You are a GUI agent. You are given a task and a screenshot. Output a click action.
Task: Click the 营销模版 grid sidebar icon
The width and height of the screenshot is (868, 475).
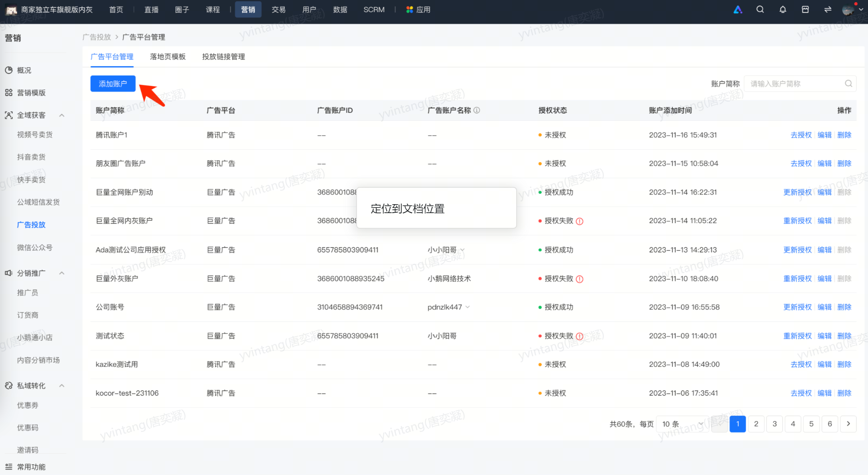coord(8,93)
